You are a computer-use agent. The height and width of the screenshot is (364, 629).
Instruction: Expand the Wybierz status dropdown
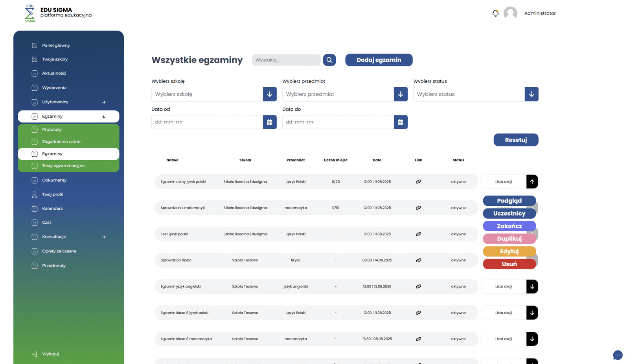point(532,94)
